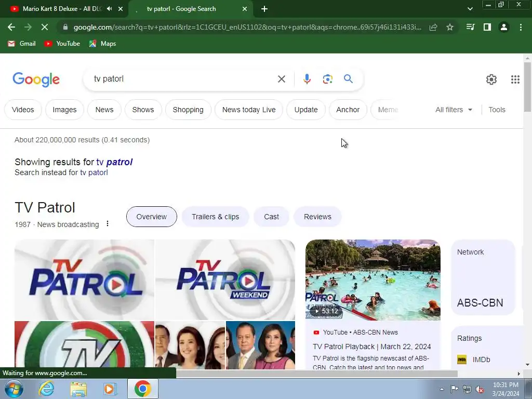Click the magnifier search button
Screen dimensions: 532x399
click(349, 79)
